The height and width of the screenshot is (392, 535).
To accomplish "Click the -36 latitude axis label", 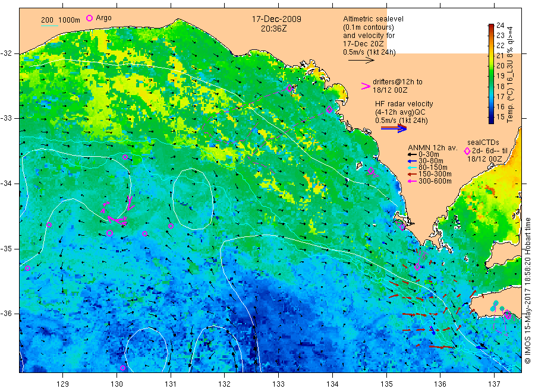I will coord(6,314).
